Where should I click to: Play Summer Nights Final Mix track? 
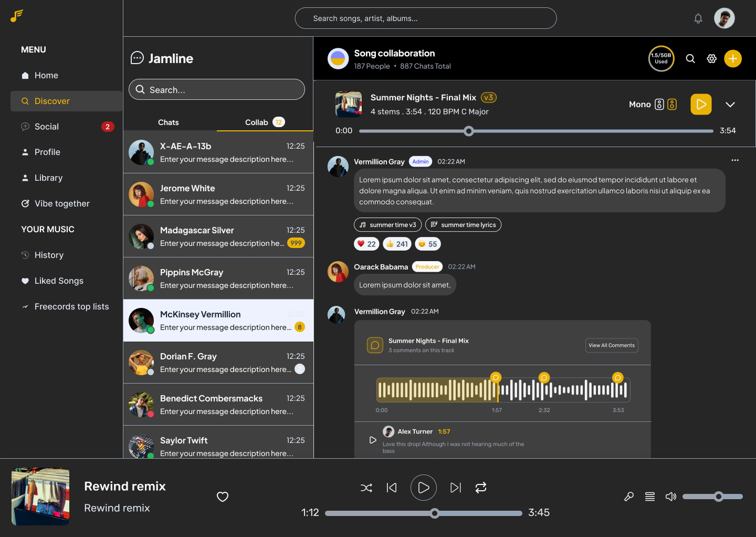coord(701,104)
